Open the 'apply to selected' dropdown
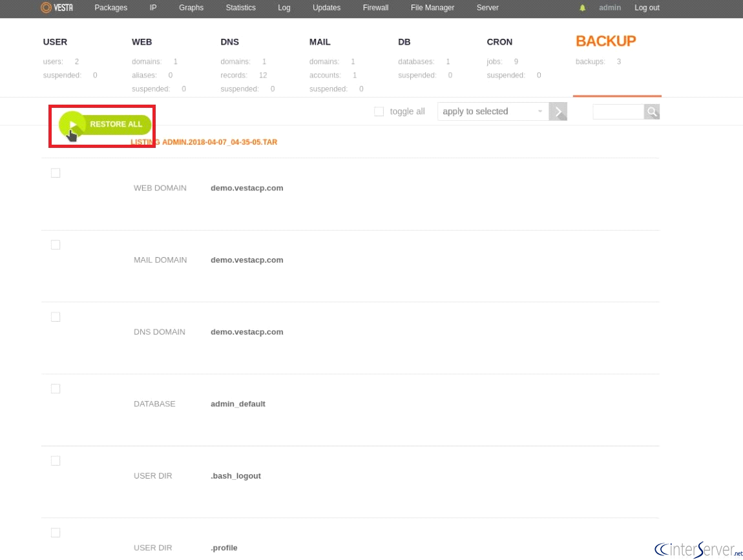 493,111
